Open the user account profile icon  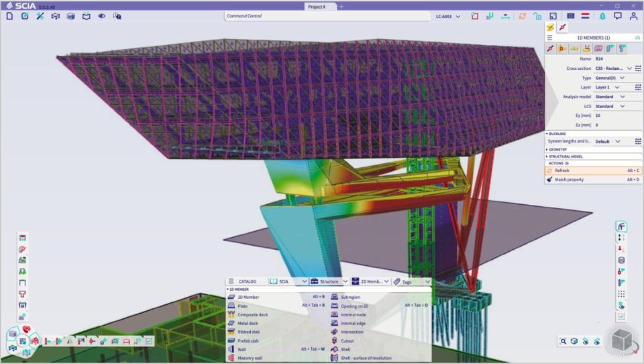633,16
